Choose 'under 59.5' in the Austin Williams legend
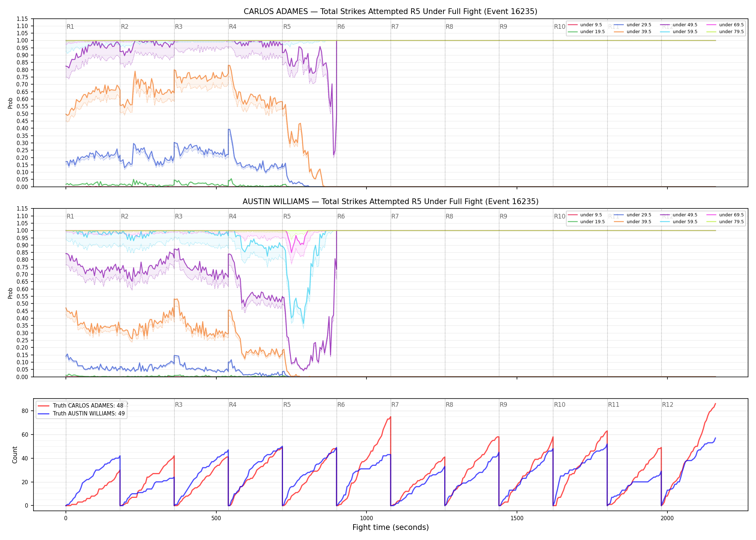Screen dimensions: 756x540 click(x=679, y=222)
